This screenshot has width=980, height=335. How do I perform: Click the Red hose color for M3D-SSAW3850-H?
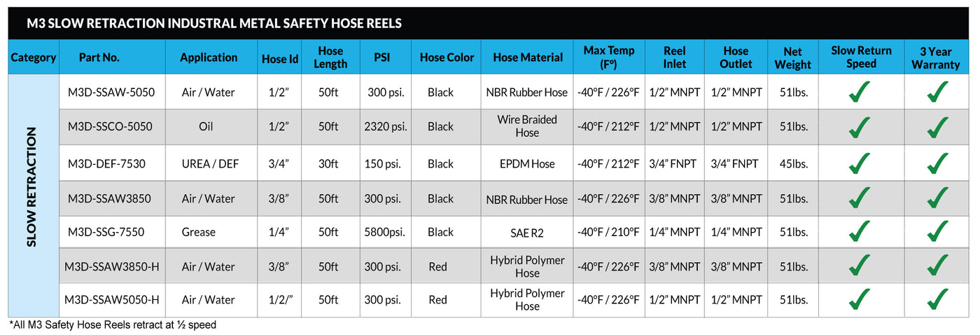point(438,266)
